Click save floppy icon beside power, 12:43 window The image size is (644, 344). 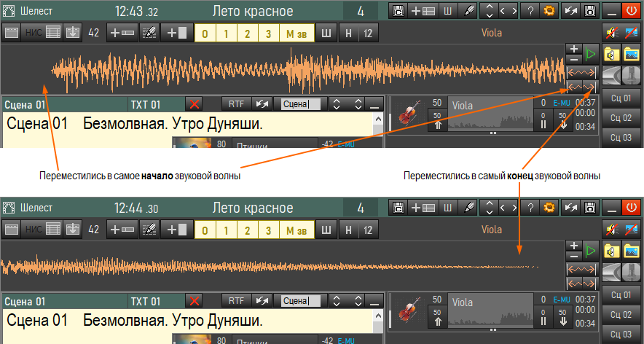click(590, 11)
